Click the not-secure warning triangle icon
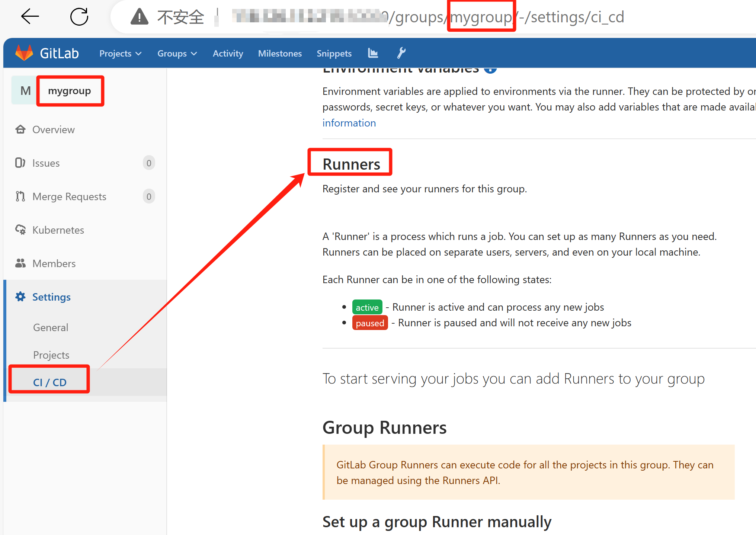 [x=140, y=17]
